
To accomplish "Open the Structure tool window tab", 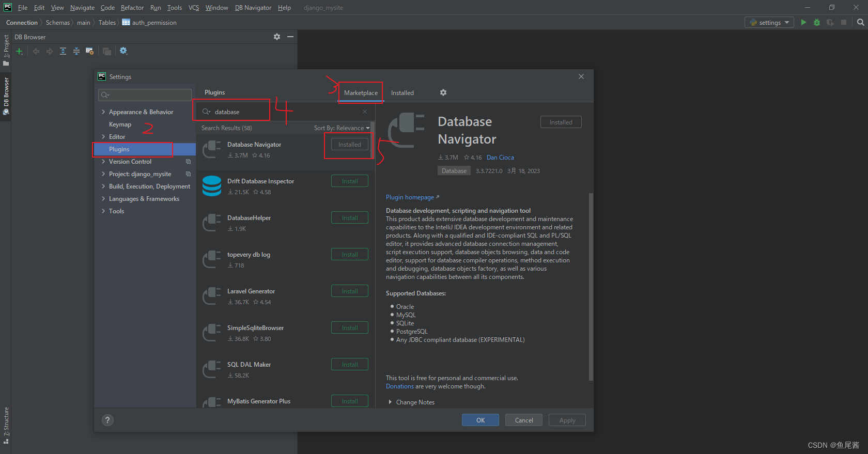I will tap(6, 426).
